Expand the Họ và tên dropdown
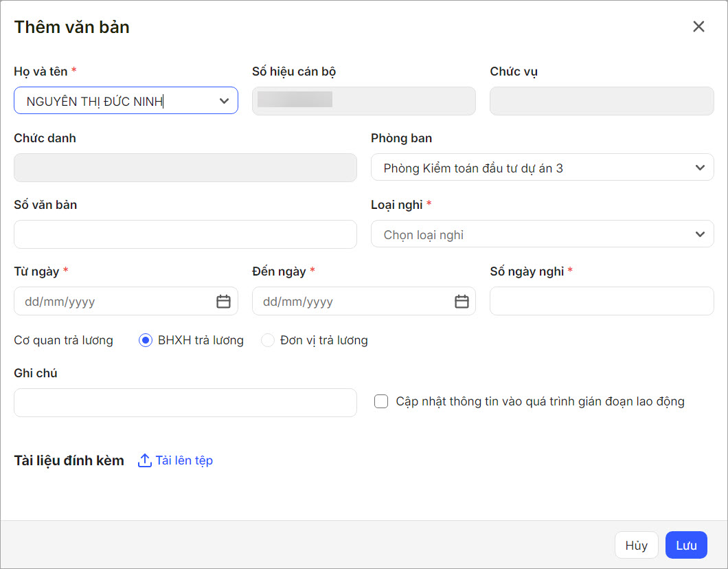The image size is (728, 569). click(x=223, y=101)
